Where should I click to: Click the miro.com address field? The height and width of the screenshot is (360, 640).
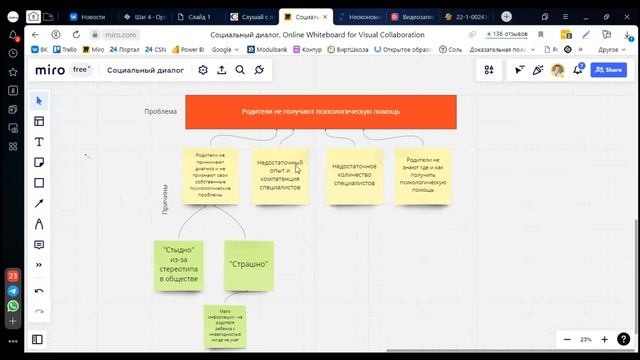click(x=120, y=35)
